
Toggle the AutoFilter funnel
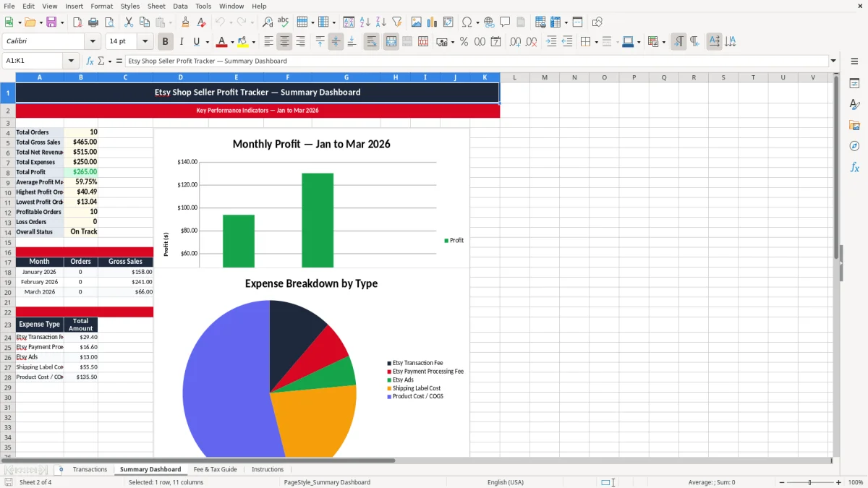397,22
